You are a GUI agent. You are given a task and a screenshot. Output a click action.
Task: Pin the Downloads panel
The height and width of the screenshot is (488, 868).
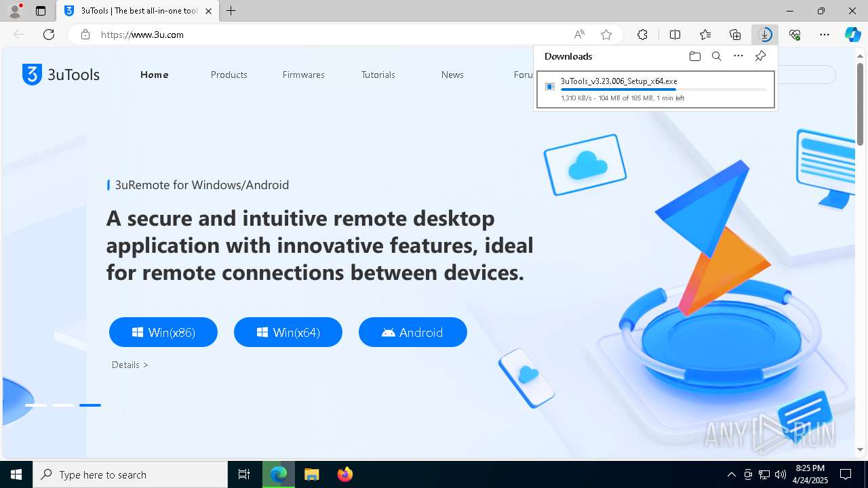click(x=760, y=56)
